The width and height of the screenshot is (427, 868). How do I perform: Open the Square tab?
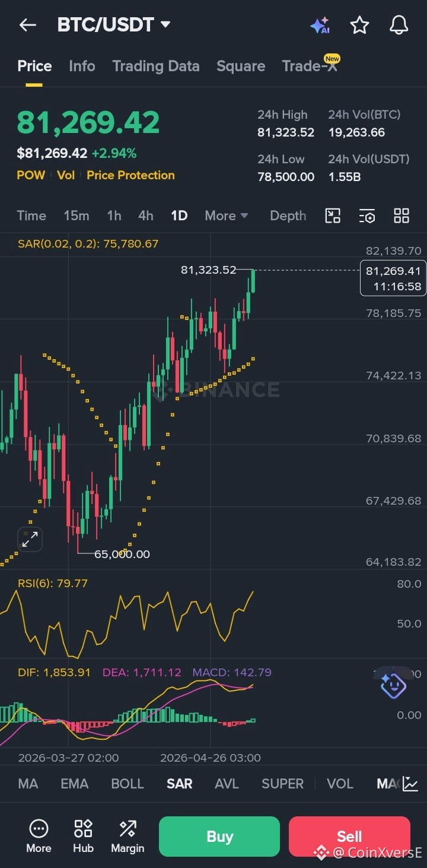coord(241,66)
